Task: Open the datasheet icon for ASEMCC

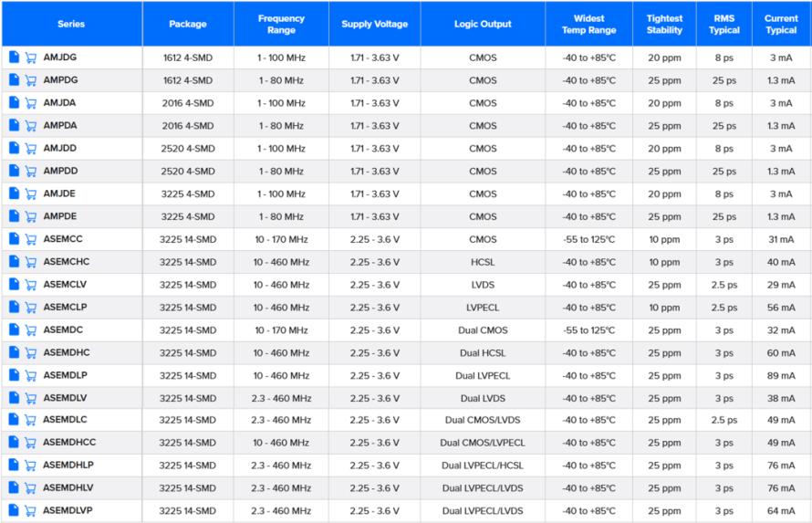Action: [x=14, y=239]
